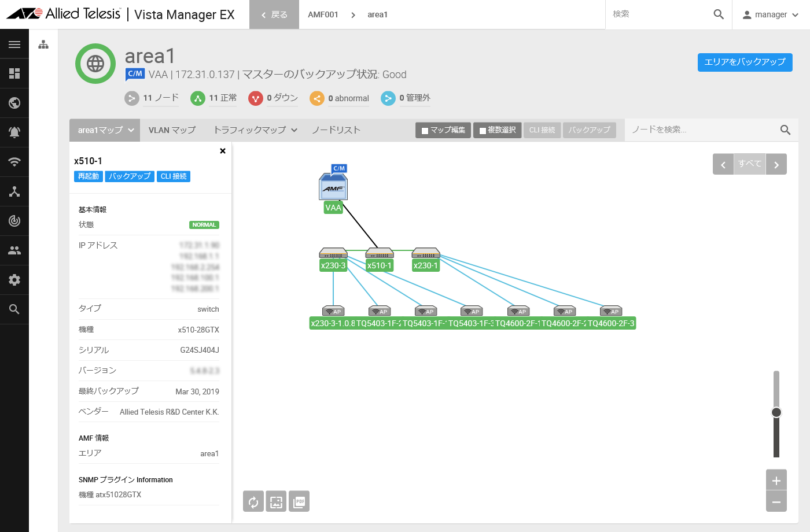Select the TQ4600-2F-1 access point node

[518, 311]
